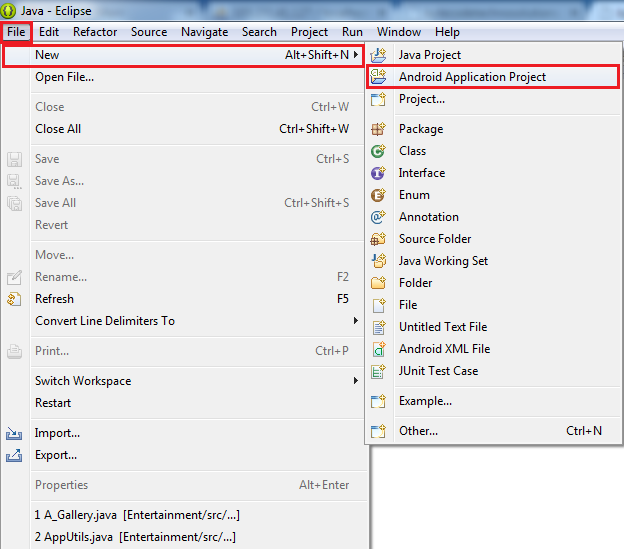Click the Refresh icon in File menu
The image size is (624, 549).
pyautogui.click(x=14, y=299)
